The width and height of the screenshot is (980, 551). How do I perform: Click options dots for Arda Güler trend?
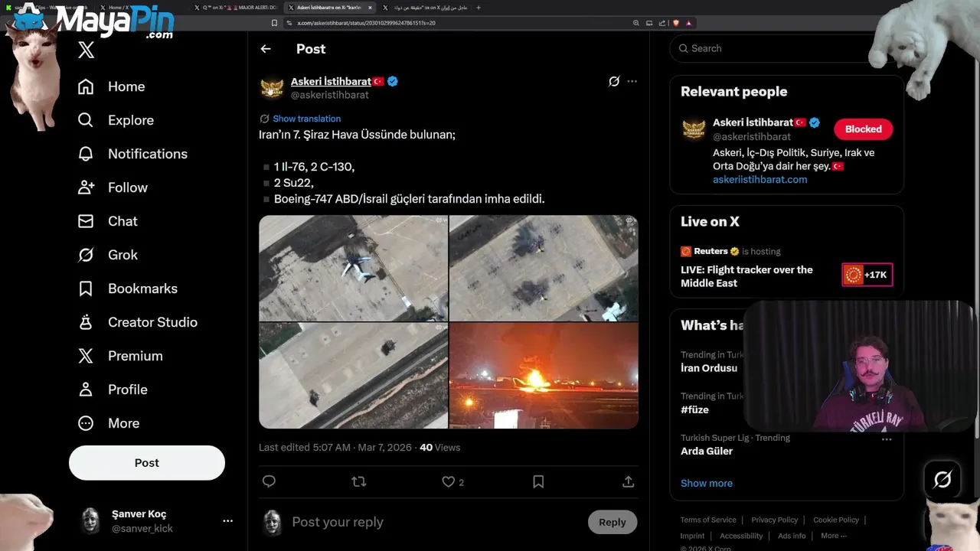(x=886, y=439)
